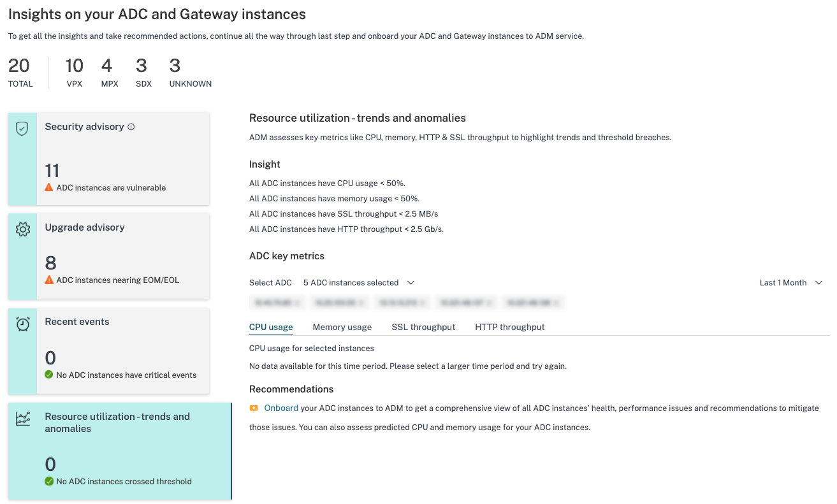The height and width of the screenshot is (504, 837).
Task: Click the 'Select ADC' label
Action: (x=270, y=282)
